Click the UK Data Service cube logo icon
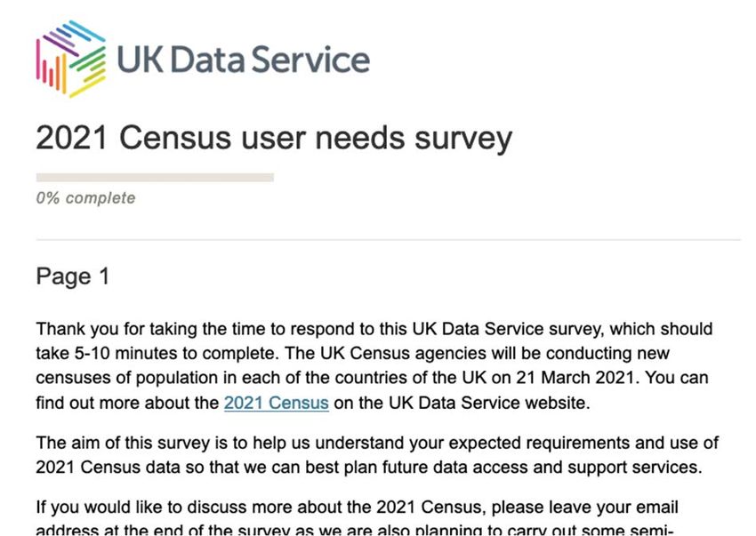756x536 pixels. coord(71,59)
